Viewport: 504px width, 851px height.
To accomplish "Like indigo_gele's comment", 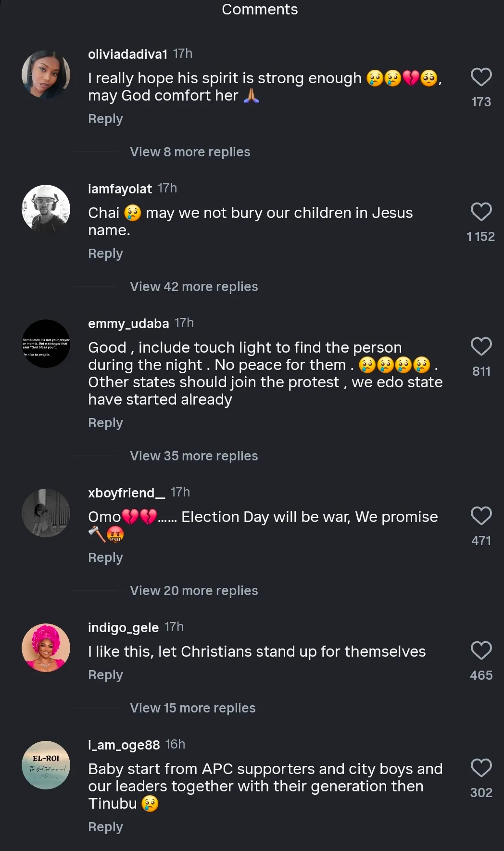I will pos(481,651).
